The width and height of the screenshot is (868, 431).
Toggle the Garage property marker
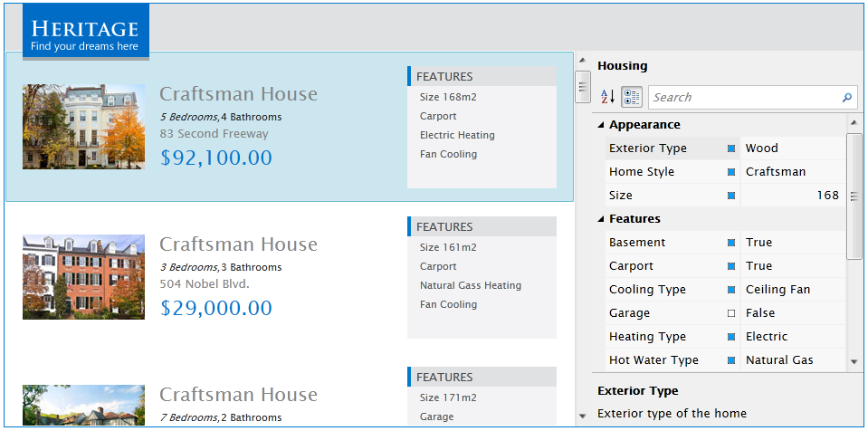click(x=731, y=313)
